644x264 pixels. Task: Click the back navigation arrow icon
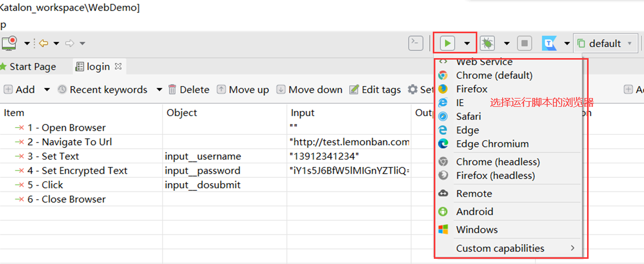43,44
